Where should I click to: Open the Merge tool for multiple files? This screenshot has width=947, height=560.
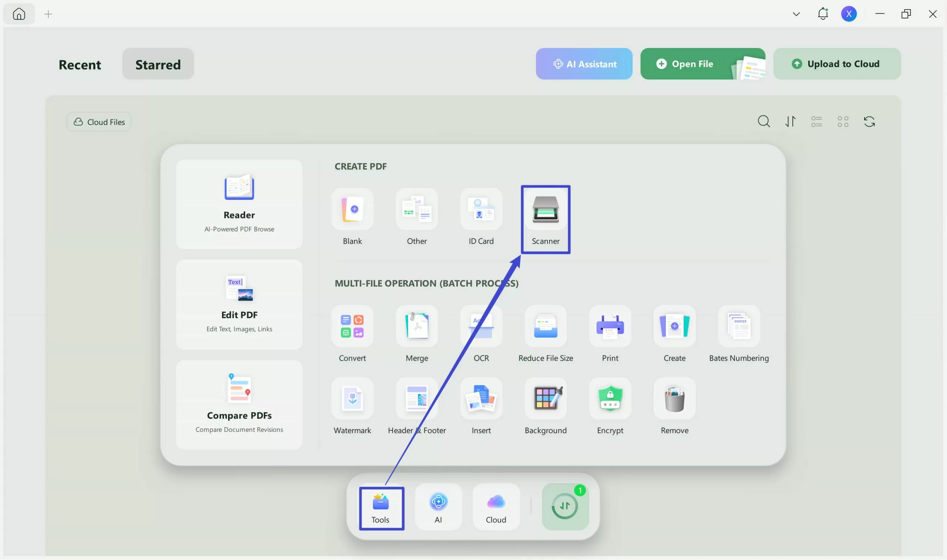click(417, 334)
